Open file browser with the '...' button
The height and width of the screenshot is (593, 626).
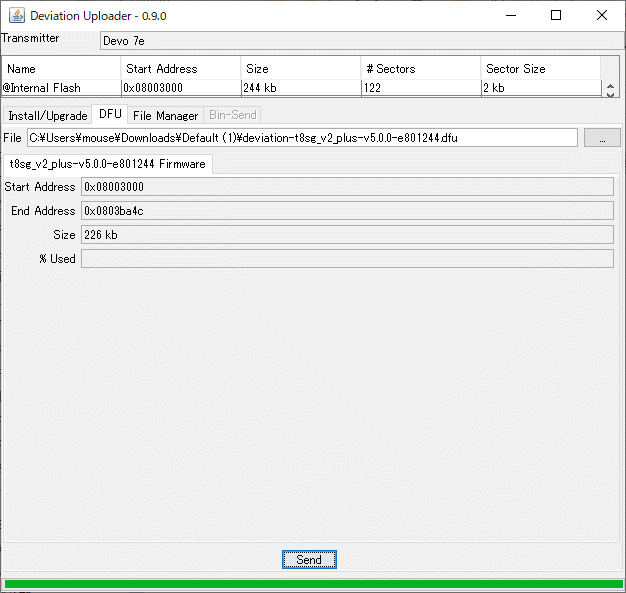[602, 138]
